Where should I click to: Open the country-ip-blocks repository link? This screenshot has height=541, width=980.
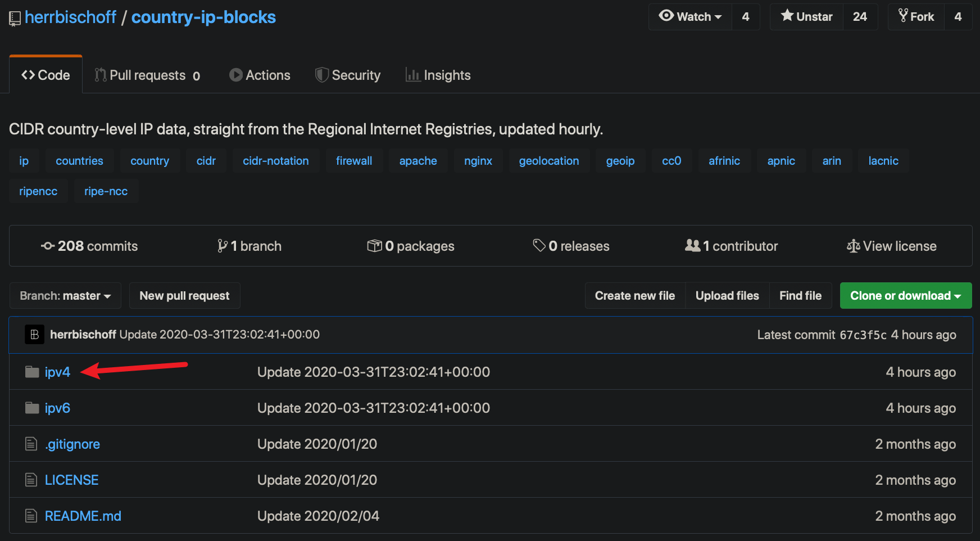tap(203, 17)
